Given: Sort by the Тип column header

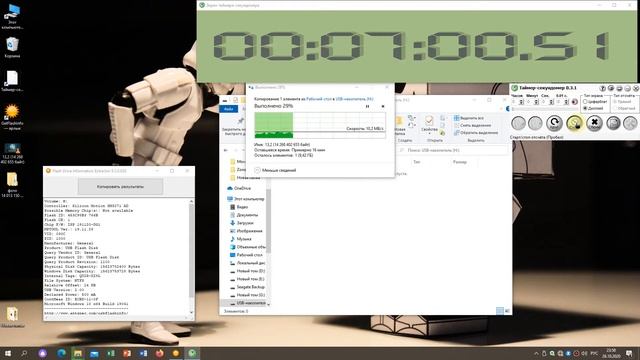Looking at the screenshot, I should click(x=417, y=162).
